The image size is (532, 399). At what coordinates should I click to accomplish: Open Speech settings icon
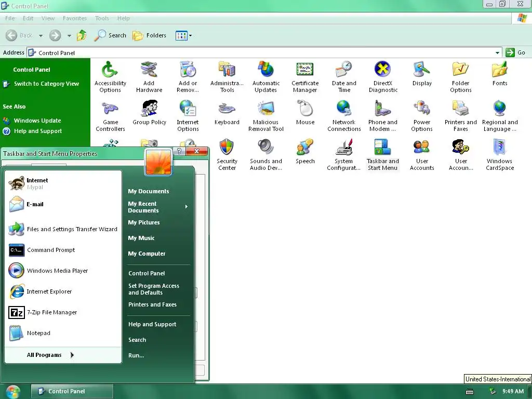[305, 151]
